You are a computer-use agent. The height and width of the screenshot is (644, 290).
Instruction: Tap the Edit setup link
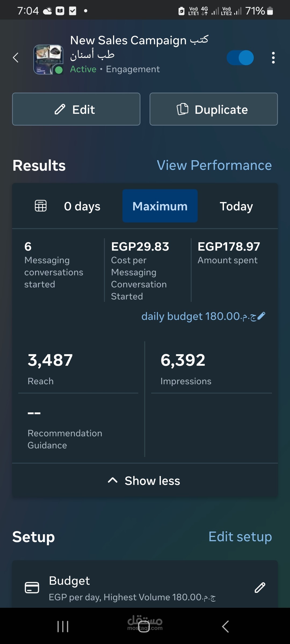(x=240, y=537)
